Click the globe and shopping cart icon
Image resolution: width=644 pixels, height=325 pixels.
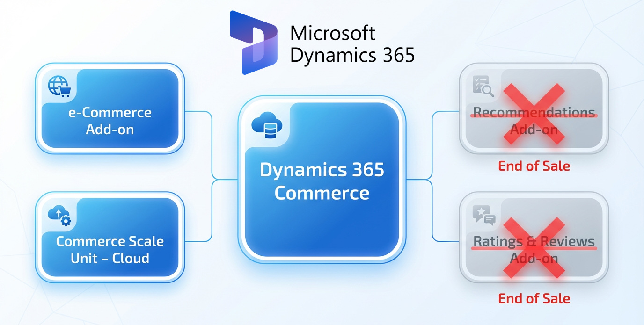(x=59, y=86)
